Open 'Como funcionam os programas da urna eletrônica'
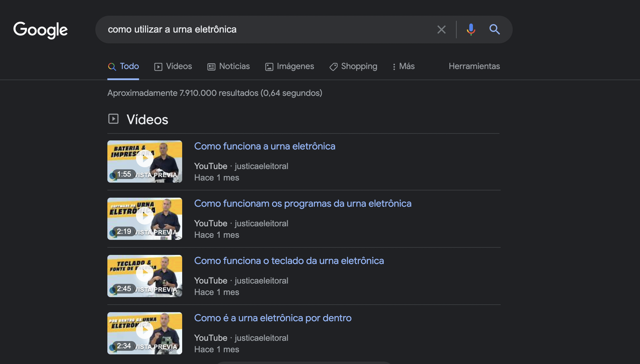Image resolution: width=640 pixels, height=364 pixels. click(303, 204)
